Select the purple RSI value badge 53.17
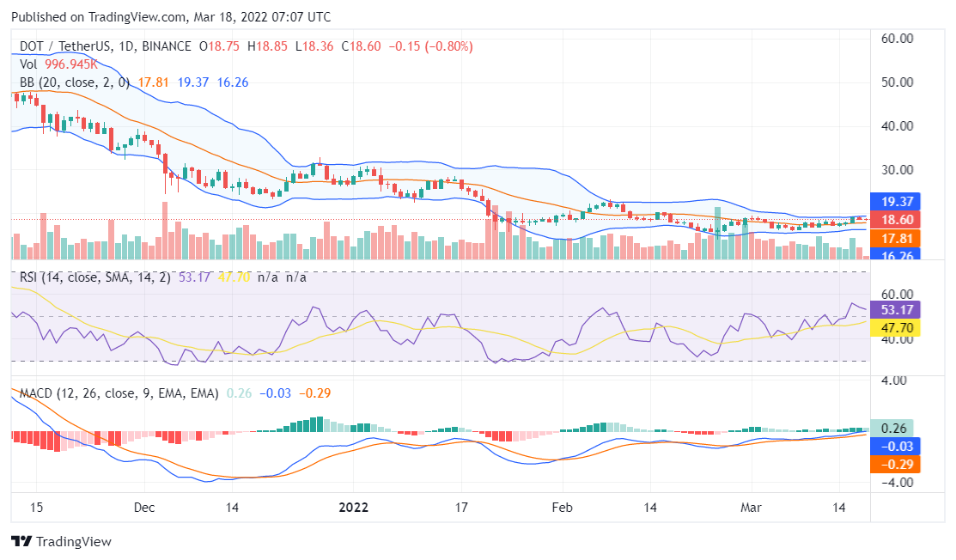The image size is (956, 560). 898,307
